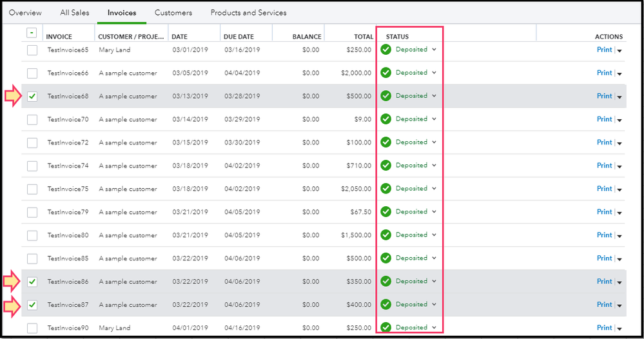
Task: Open actions dropdown arrow for TestInvoice74
Action: 620,166
